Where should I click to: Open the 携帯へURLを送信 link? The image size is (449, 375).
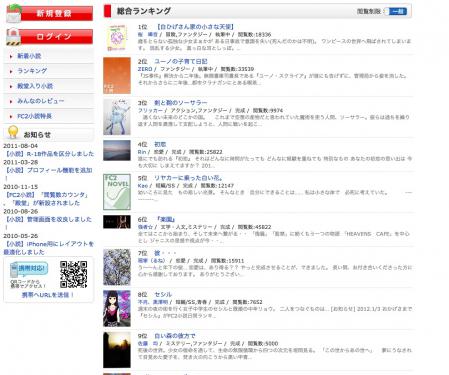(x=48, y=295)
